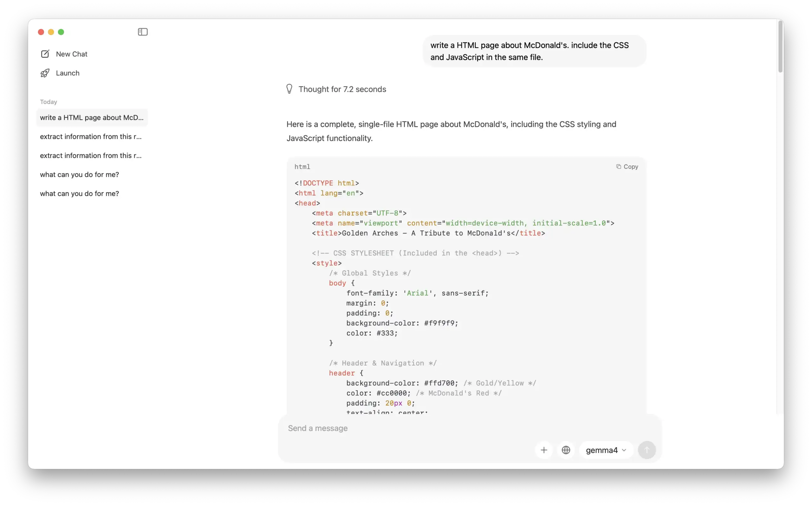
Task: Select first 'what can you do for me?' chat
Action: (x=79, y=175)
